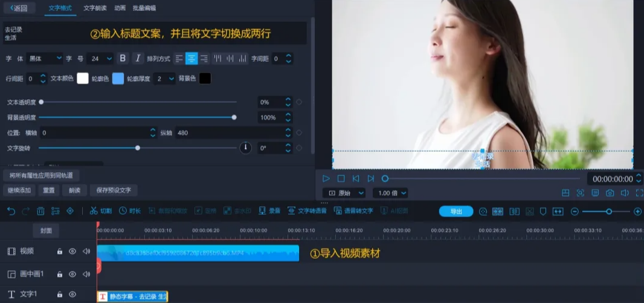
Task: Open the 时长 duration tool
Action: [130, 211]
